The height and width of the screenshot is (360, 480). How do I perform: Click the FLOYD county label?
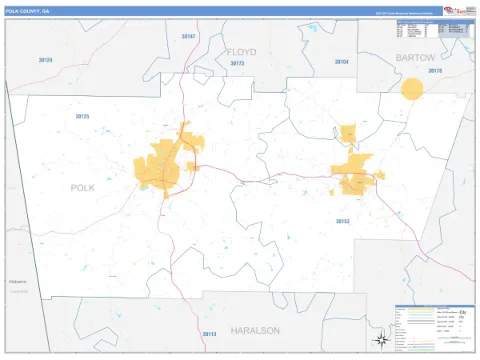coord(241,52)
